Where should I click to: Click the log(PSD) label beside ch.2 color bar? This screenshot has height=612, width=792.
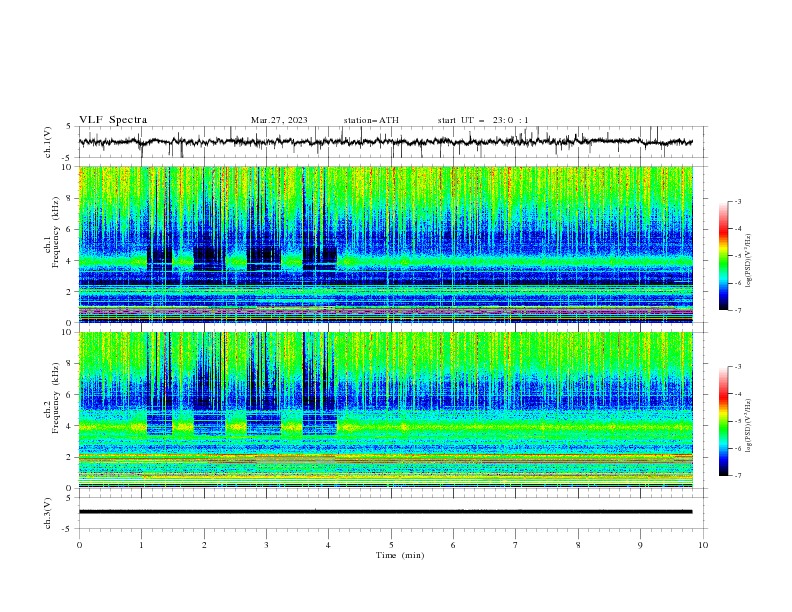[x=749, y=425]
